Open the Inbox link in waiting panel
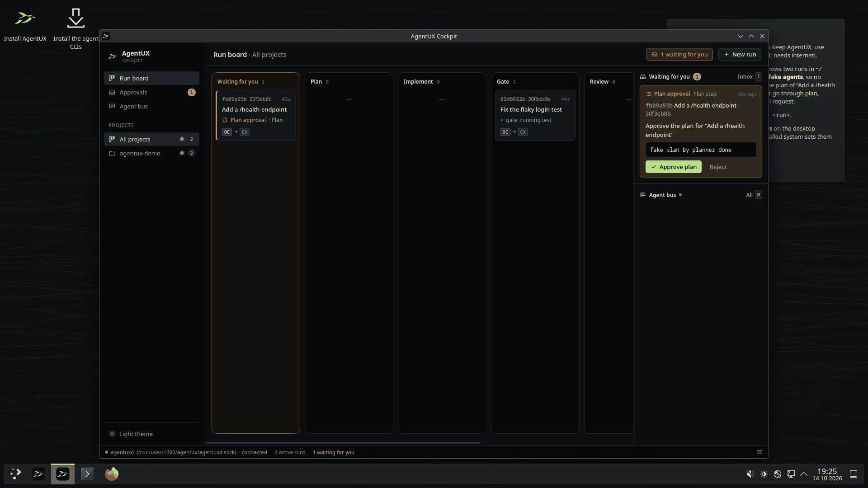Image resolution: width=868 pixels, height=488 pixels. [x=750, y=77]
